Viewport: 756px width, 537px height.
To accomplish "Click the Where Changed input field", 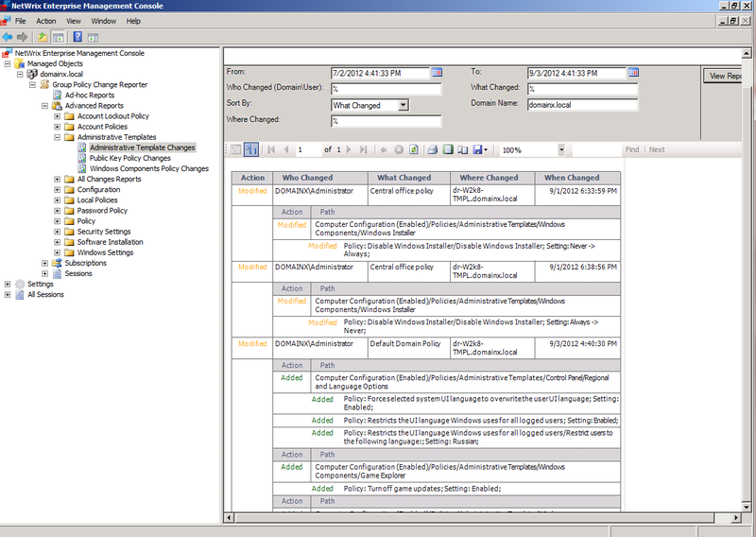I will pyautogui.click(x=387, y=121).
